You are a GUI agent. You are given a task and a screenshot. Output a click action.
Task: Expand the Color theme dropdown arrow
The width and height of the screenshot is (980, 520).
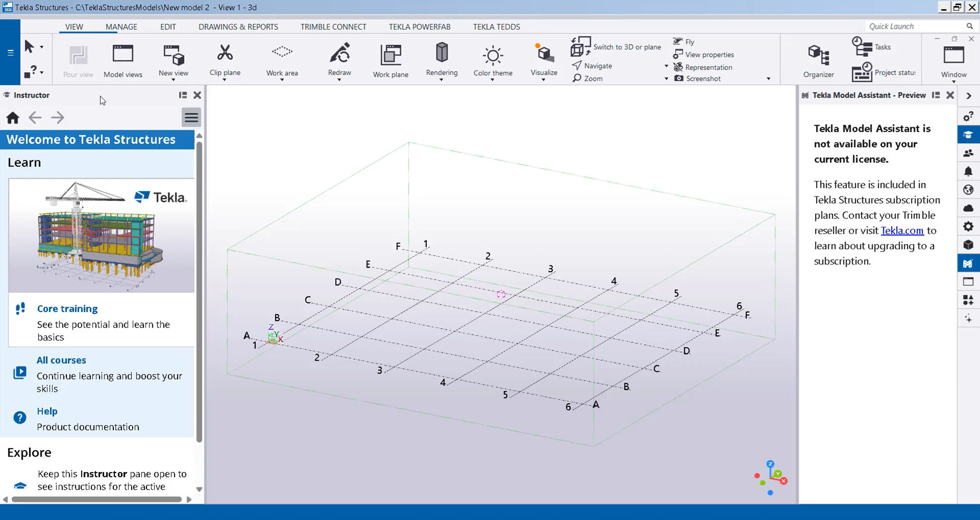pos(492,80)
